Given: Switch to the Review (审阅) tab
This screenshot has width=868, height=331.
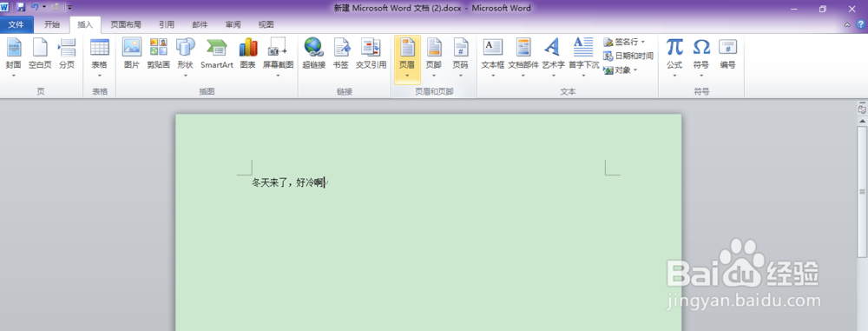Looking at the screenshot, I should [233, 24].
